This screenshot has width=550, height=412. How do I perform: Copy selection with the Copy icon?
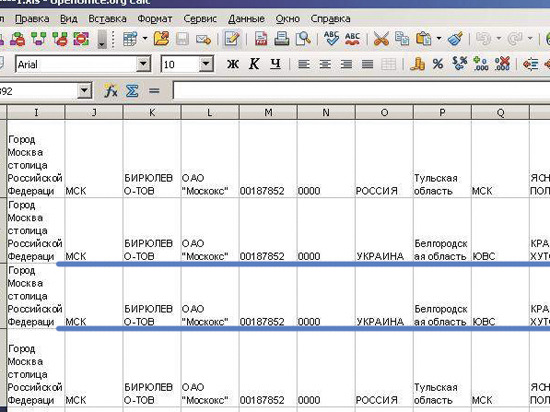pos(402,39)
